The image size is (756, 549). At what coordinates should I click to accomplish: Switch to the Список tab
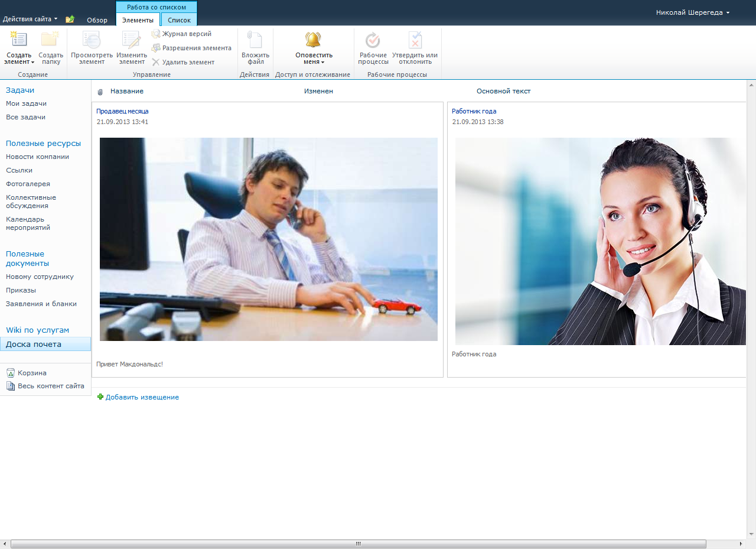[x=180, y=20]
